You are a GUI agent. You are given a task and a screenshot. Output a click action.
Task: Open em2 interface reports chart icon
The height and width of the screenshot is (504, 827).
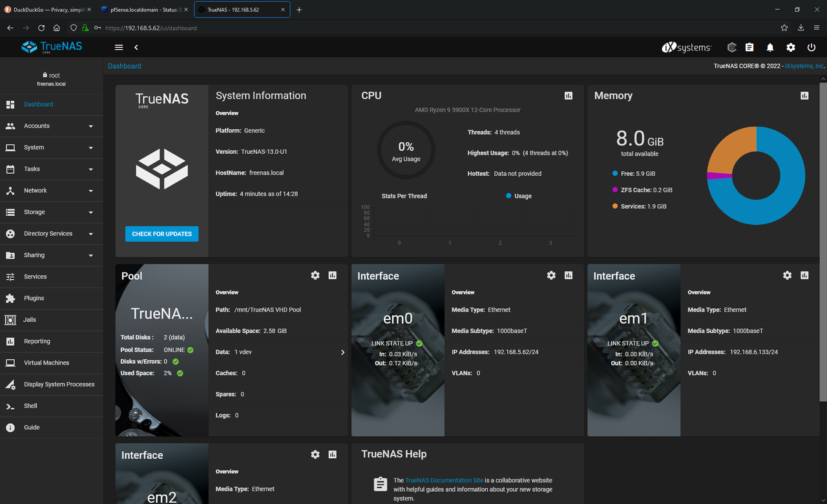click(x=333, y=455)
